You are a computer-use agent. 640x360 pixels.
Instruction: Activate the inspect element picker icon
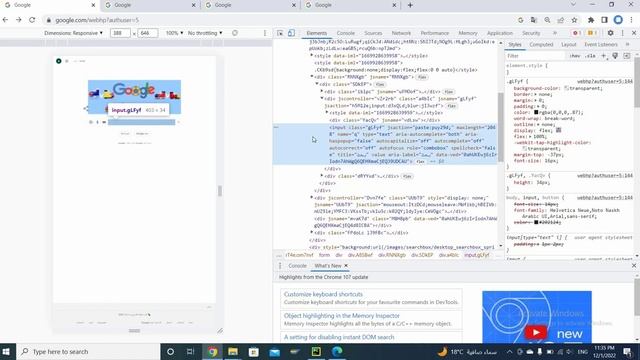pyautogui.click(x=280, y=33)
